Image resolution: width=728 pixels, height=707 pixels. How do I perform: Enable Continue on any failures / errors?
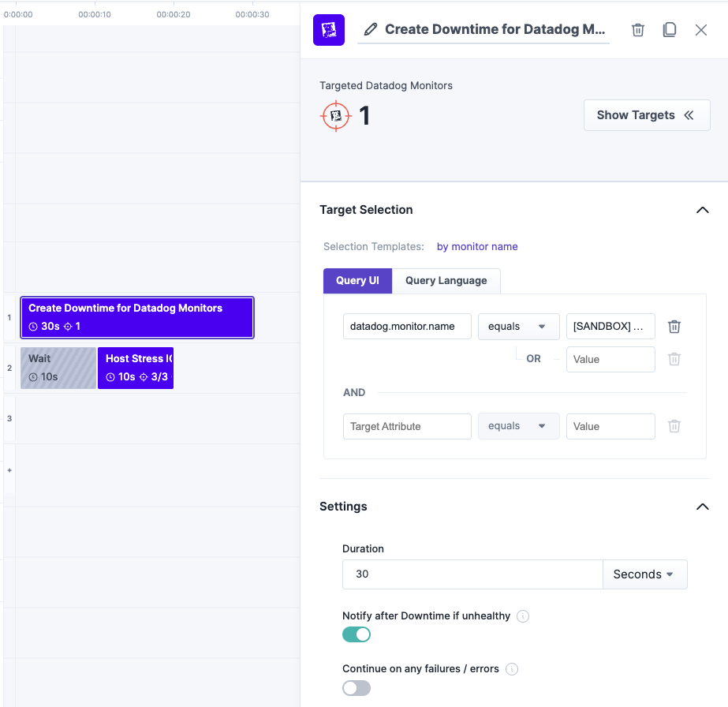[x=357, y=688]
